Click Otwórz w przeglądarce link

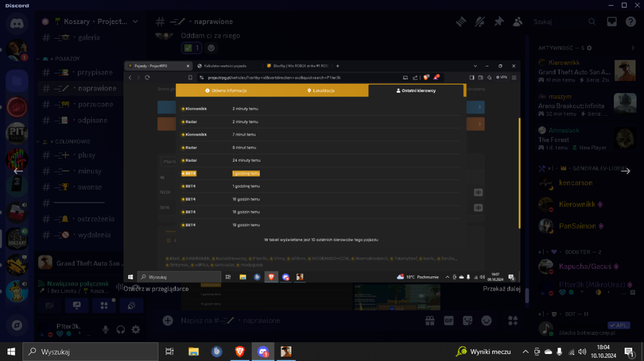156,289
